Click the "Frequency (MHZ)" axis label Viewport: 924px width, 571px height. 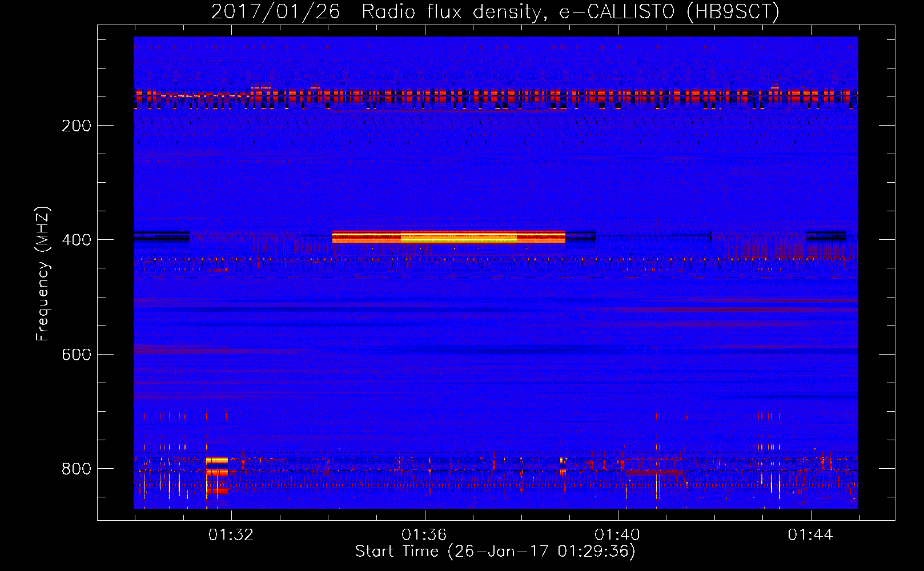coord(43,274)
